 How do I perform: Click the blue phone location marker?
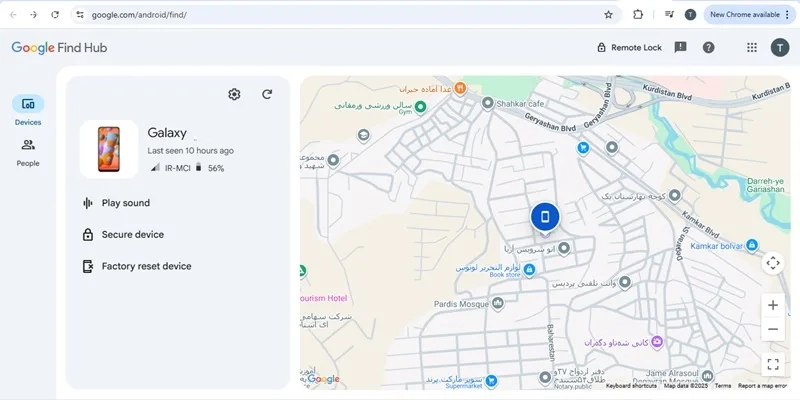545,218
